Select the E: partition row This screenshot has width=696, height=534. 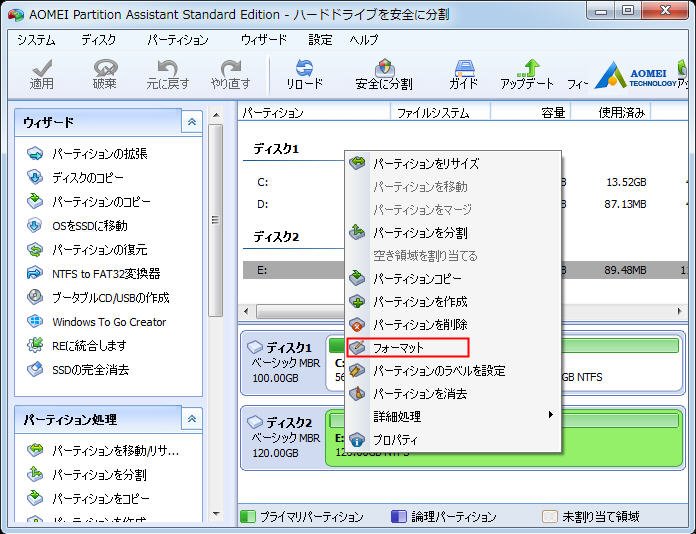pyautogui.click(x=465, y=270)
